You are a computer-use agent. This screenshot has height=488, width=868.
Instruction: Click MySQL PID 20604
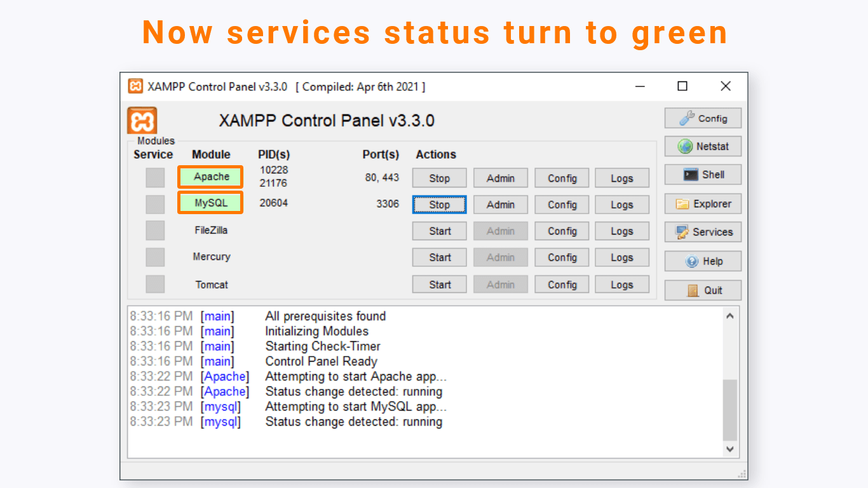[x=274, y=203]
